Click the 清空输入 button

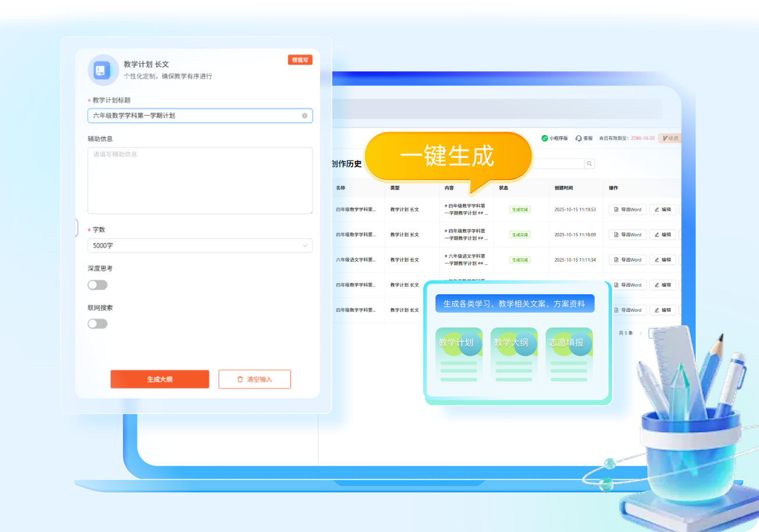pyautogui.click(x=254, y=379)
